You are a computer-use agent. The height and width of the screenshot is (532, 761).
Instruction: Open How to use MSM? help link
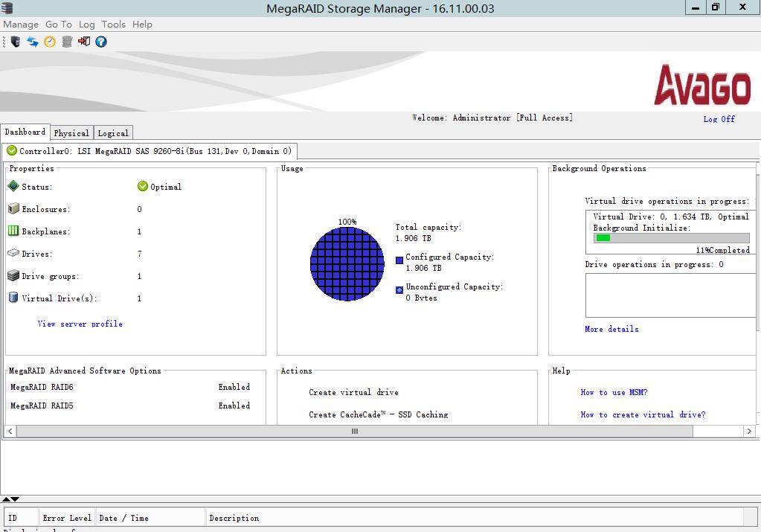[614, 392]
